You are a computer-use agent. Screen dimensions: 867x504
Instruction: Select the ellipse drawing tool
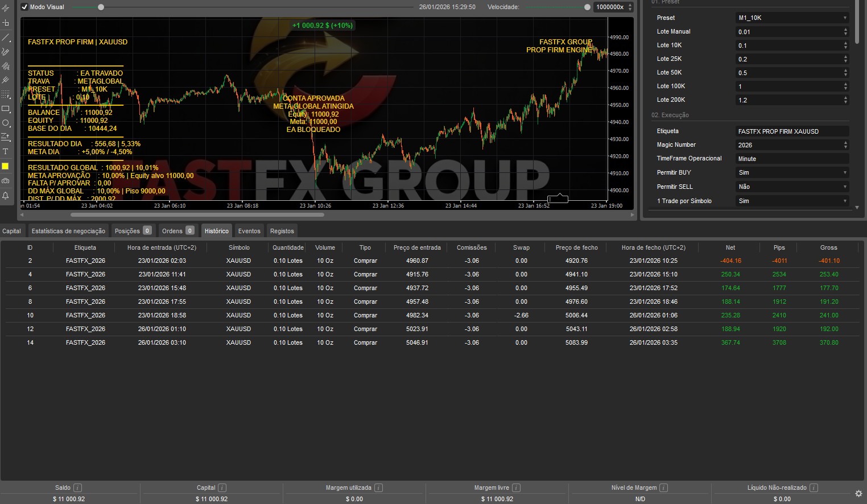pyautogui.click(x=6, y=123)
